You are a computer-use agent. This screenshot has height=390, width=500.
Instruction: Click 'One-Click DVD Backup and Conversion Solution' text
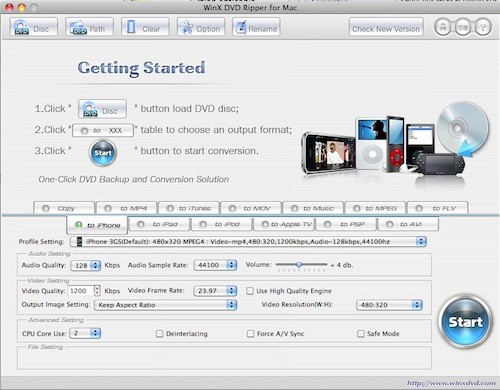tap(134, 179)
